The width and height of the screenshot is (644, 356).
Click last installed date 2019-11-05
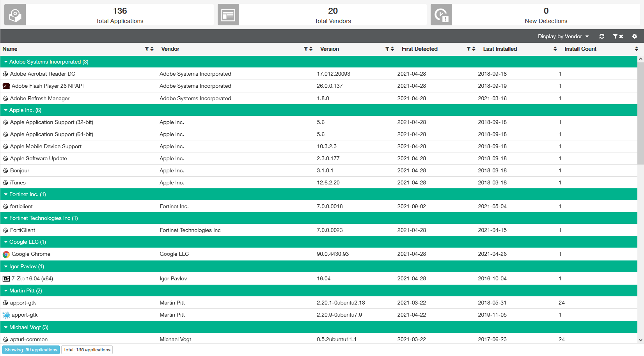[492, 315]
